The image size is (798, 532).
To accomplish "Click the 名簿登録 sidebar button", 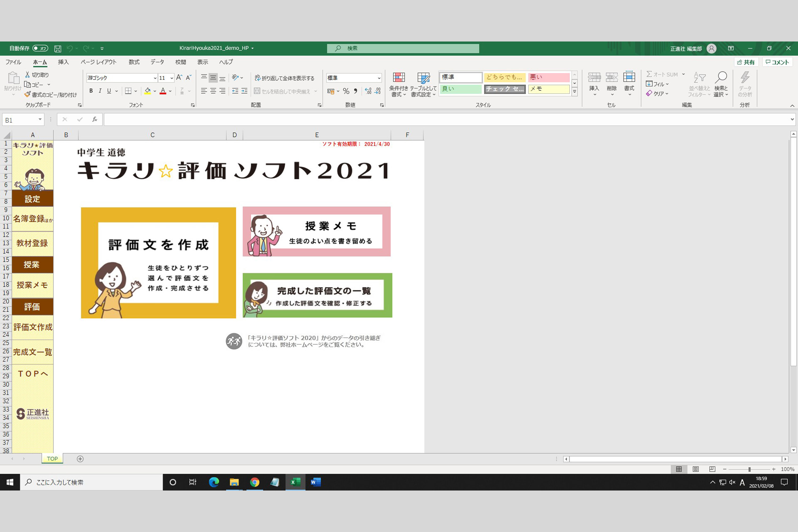I will click(x=32, y=218).
